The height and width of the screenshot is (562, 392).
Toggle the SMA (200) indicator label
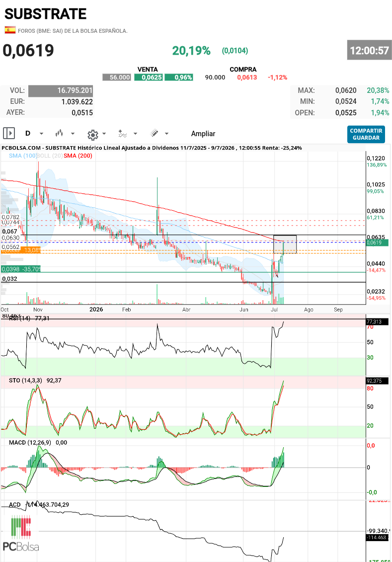point(78,156)
